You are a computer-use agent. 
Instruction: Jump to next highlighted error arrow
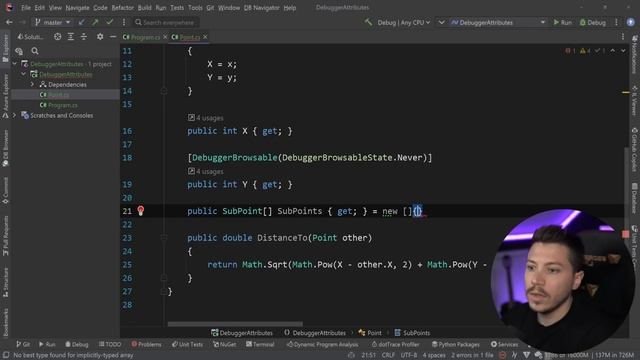coord(623,51)
